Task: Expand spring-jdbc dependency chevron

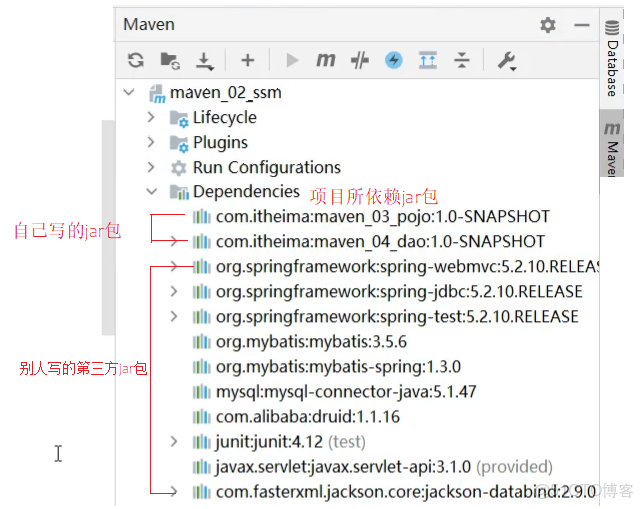Action: pos(174,291)
